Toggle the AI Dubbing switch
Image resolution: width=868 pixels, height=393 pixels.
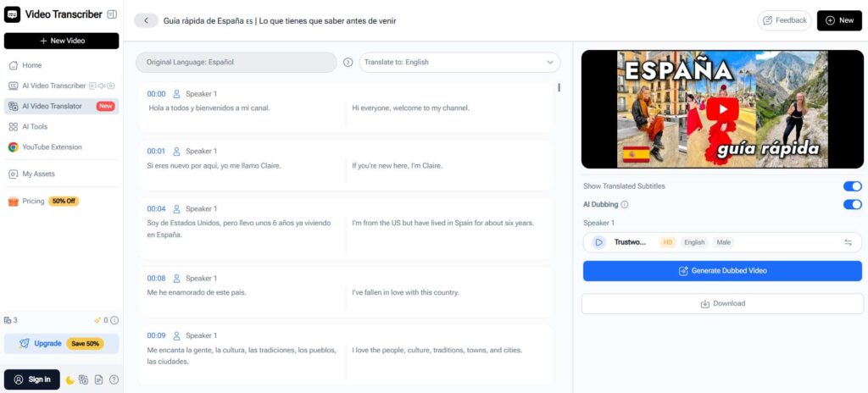click(x=853, y=205)
